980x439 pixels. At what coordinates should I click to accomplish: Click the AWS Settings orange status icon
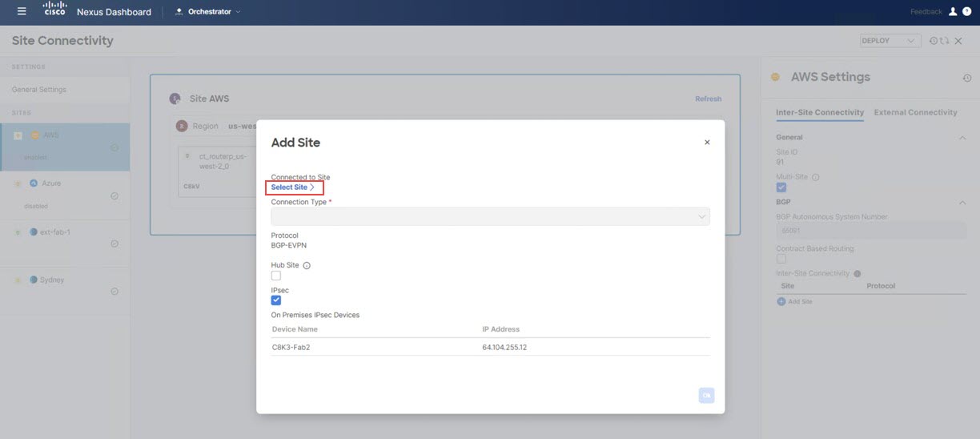[775, 77]
